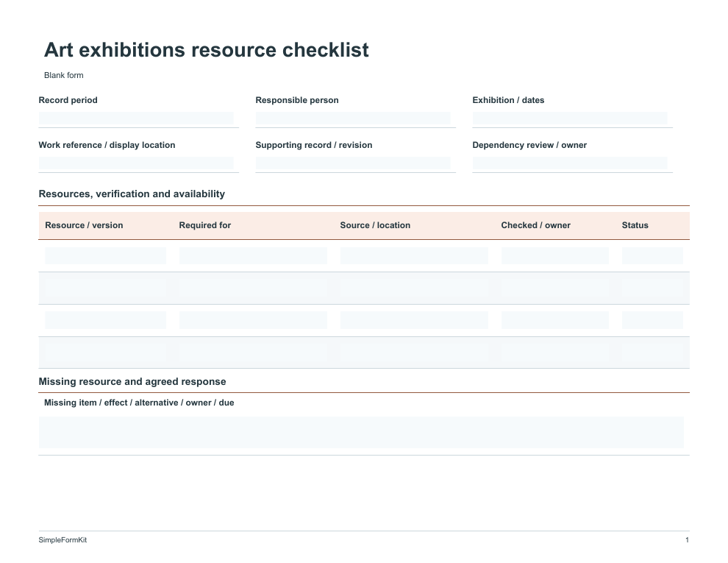Click the Exhibition / dates input field
728x563 pixels.
tap(570, 119)
